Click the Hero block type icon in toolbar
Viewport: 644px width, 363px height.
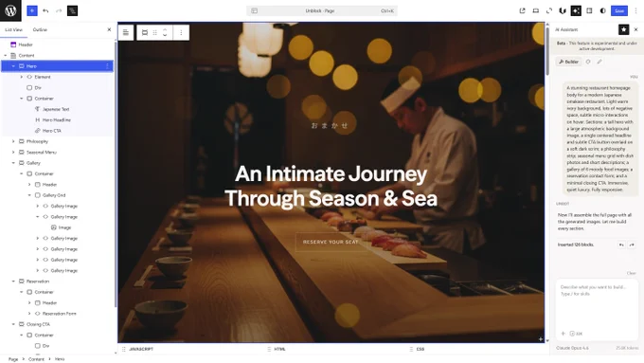pyautogui.click(x=145, y=32)
